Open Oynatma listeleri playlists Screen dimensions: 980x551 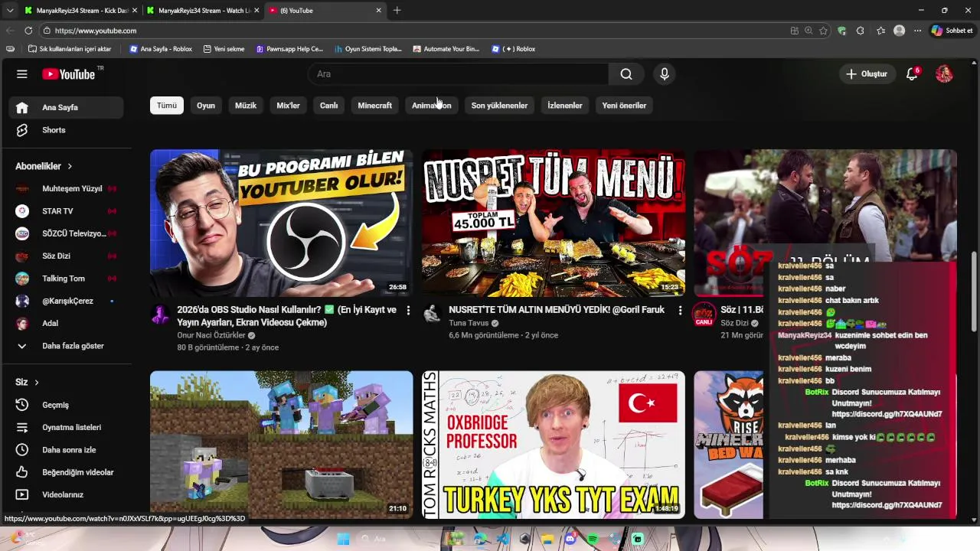pyautogui.click(x=66, y=427)
